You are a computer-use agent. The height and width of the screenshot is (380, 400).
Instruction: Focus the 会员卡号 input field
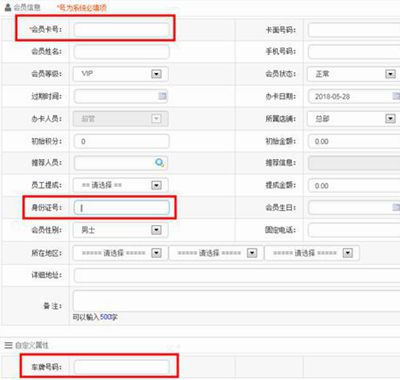point(121,30)
